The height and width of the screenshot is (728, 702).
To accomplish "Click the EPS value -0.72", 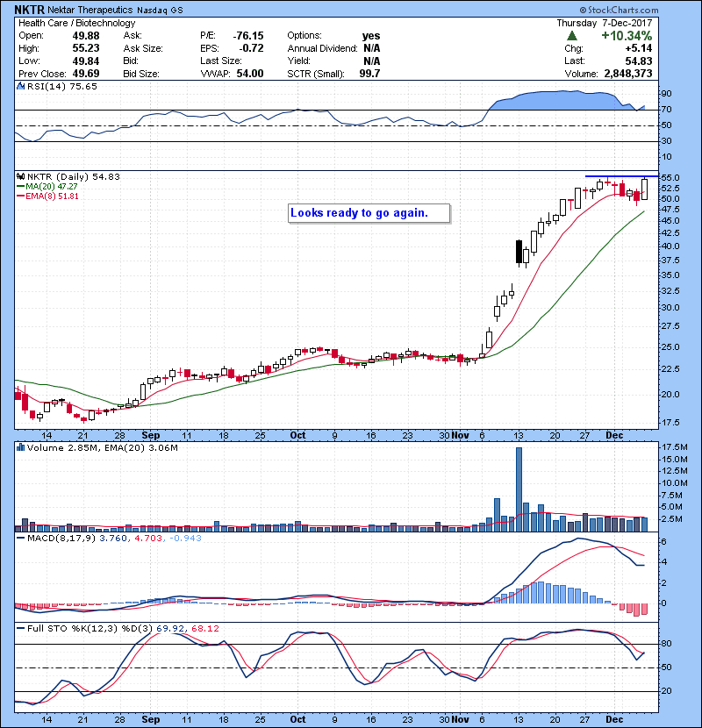I will tap(251, 48).
